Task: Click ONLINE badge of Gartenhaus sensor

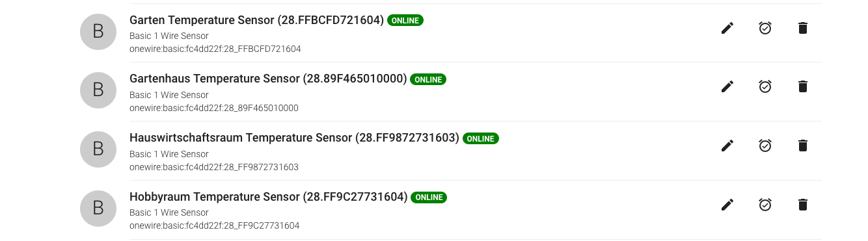Action: point(428,80)
